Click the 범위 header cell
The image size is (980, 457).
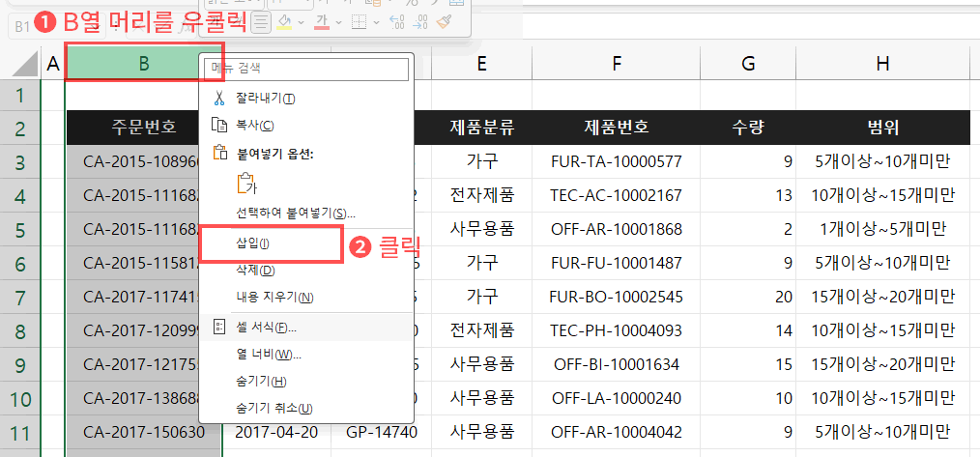pyautogui.click(x=882, y=129)
